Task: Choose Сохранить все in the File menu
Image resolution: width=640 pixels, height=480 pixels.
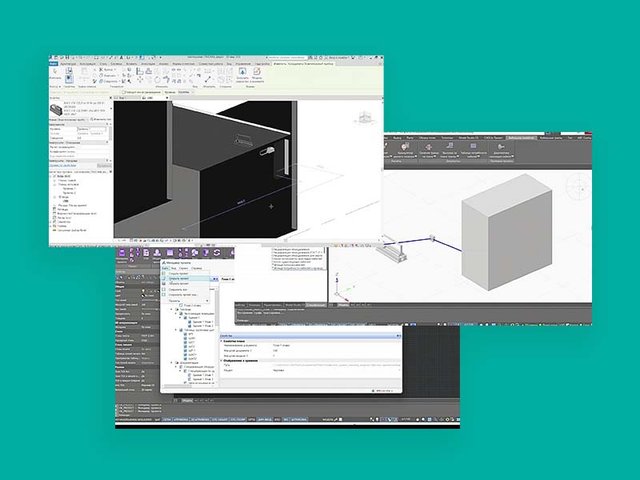Action: (x=178, y=289)
